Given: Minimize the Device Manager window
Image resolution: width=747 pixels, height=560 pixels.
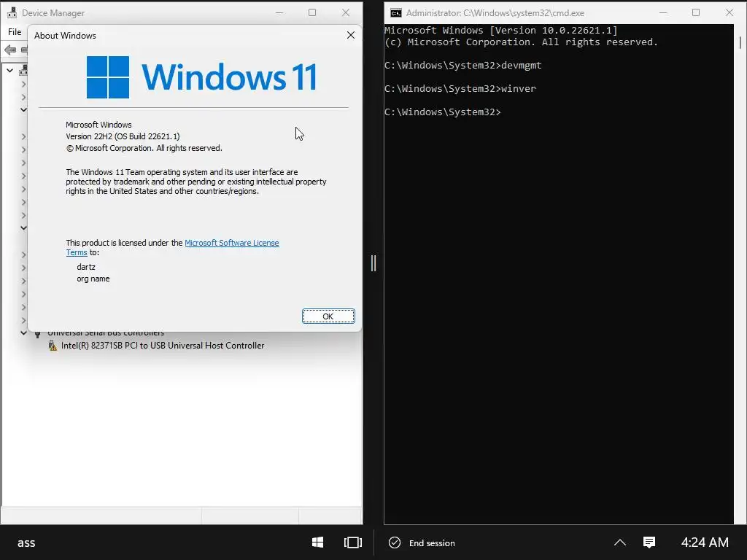Looking at the screenshot, I should coord(279,12).
